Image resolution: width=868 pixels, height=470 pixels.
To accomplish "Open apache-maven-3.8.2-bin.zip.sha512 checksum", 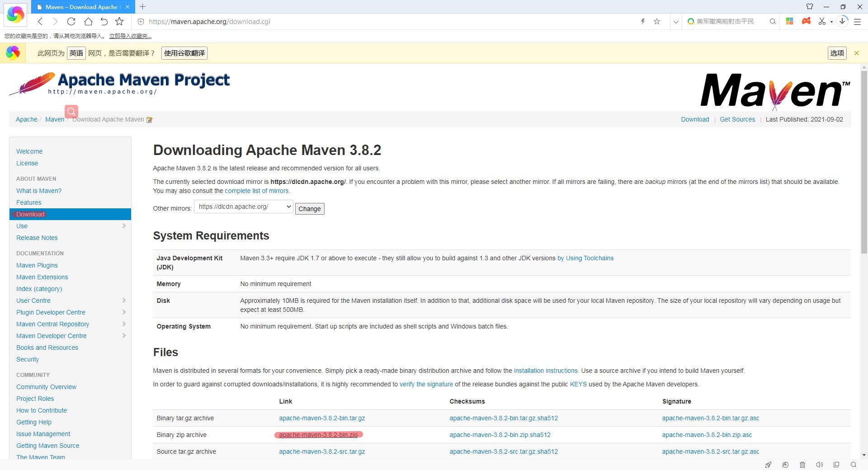I will coord(500,435).
